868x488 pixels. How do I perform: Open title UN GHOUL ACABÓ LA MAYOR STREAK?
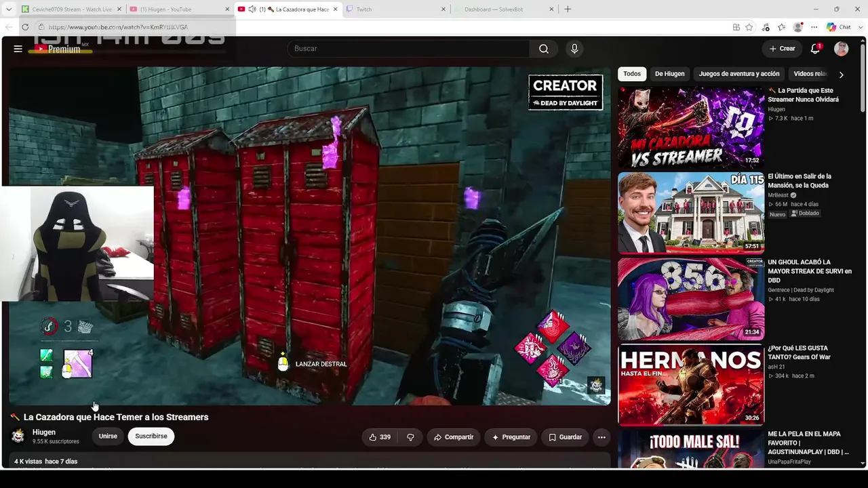pyautogui.click(x=810, y=270)
